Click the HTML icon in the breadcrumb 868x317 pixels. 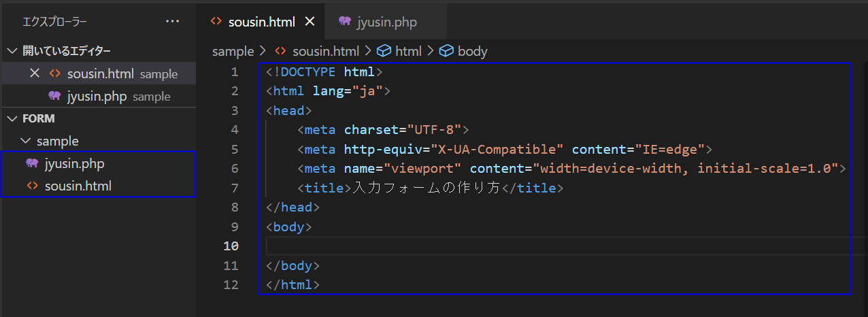[280, 51]
